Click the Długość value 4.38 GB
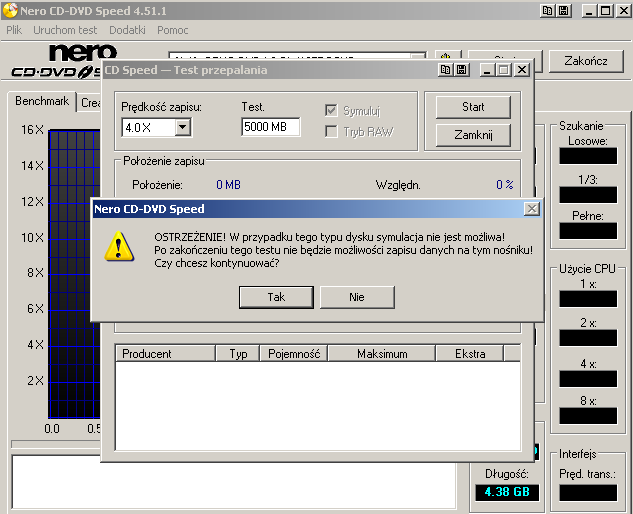This screenshot has width=633, height=514. click(507, 492)
